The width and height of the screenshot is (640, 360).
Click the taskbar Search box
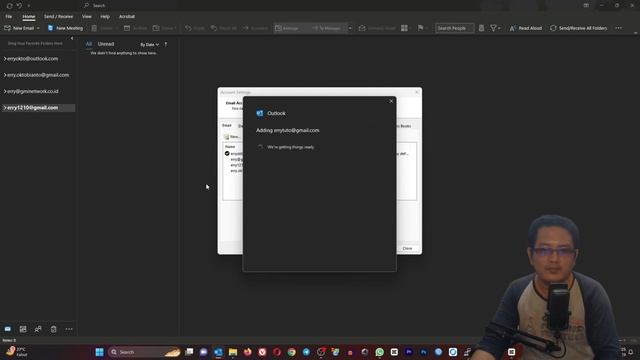[144, 352]
